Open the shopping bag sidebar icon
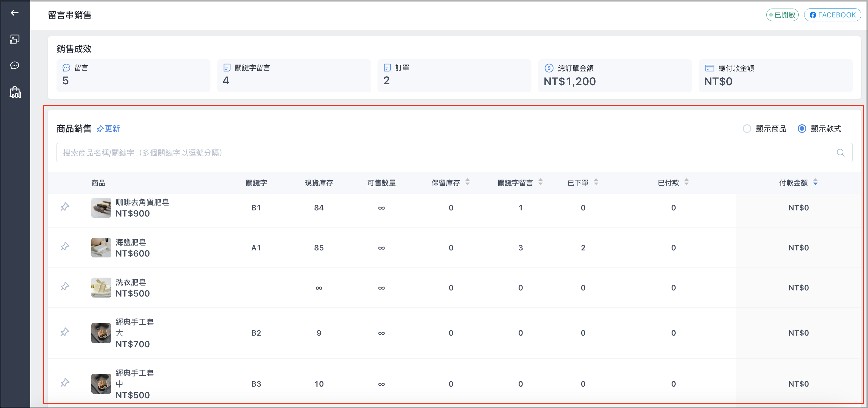Viewport: 868px width, 408px height. pos(15,92)
